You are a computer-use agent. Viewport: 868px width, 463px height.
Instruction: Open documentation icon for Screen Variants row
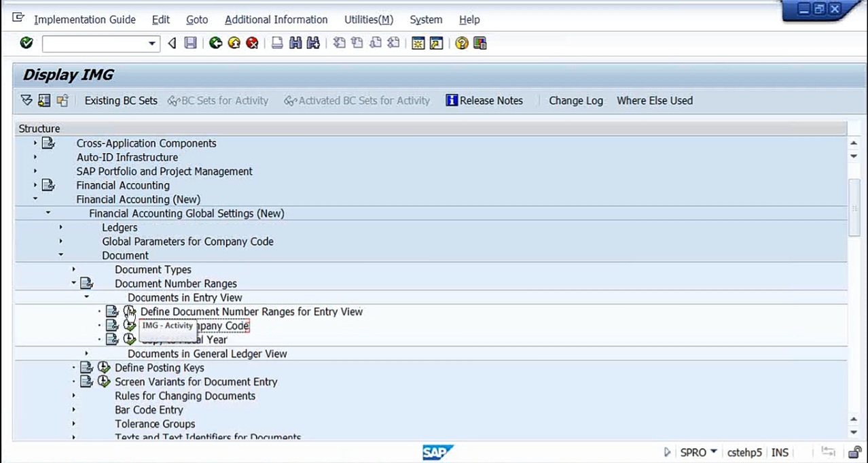86,382
